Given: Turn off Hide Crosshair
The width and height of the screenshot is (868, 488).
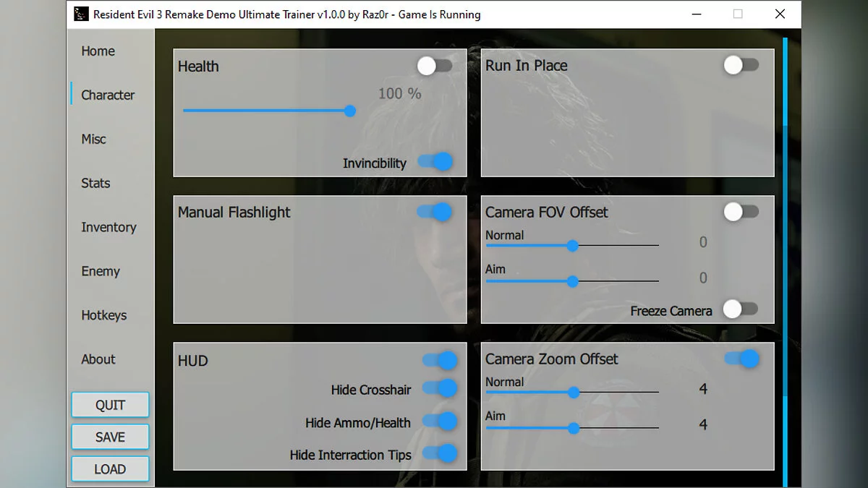Looking at the screenshot, I should click(440, 388).
